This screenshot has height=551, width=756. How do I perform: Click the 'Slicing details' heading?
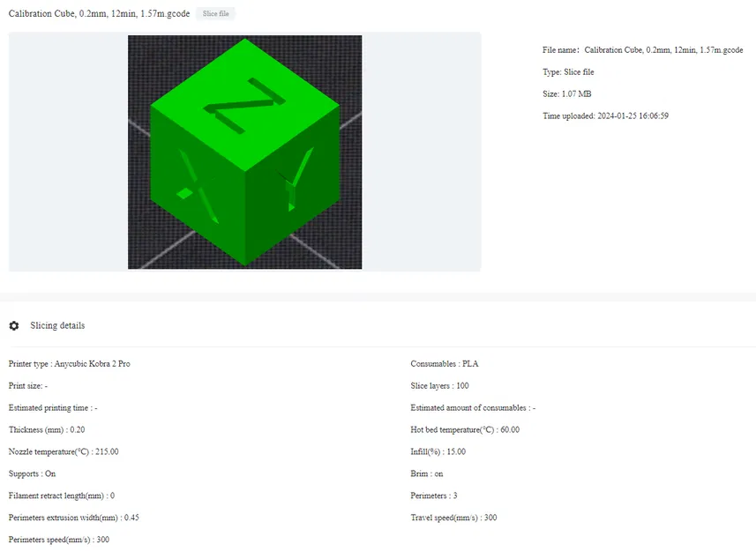57,325
